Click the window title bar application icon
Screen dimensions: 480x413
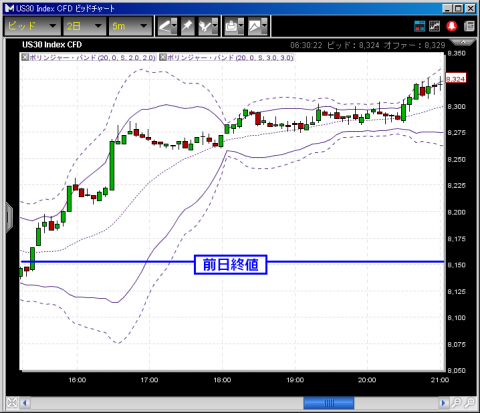[9, 8]
